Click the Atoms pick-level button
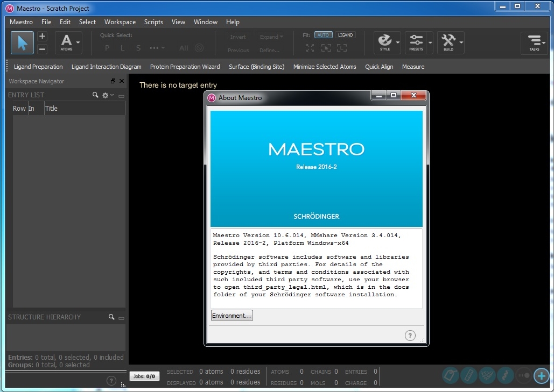 (x=66, y=42)
